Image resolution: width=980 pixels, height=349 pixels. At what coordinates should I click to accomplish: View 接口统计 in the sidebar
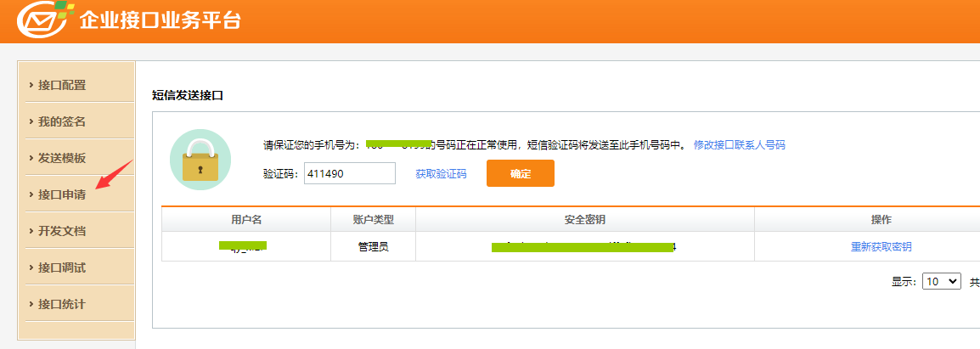coord(62,304)
